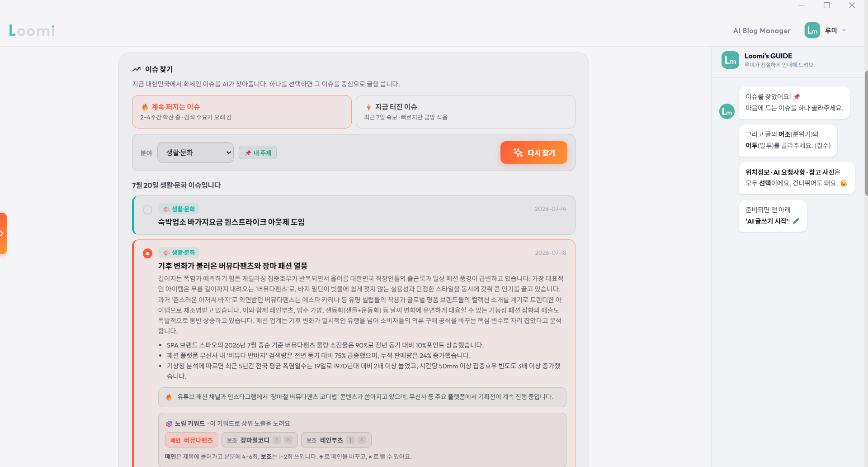Click the 2026-07-14 date on first card
868x467 pixels.
coord(550,209)
